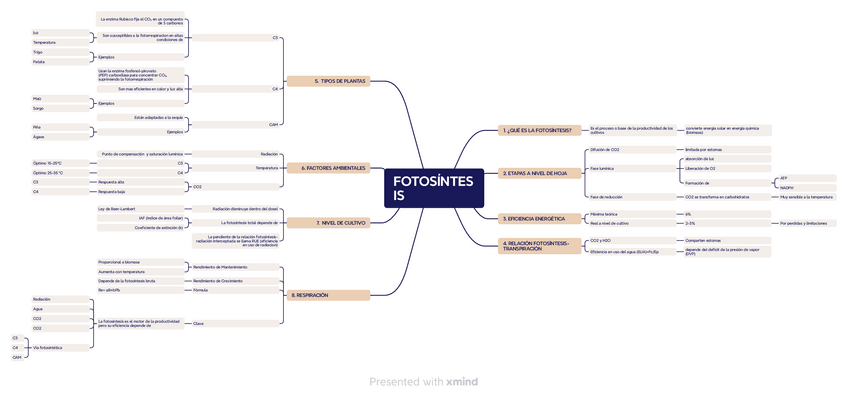Click the central FOTOSÍNTESIS node
Image resolution: width=848 pixels, height=400 pixels.
tap(433, 188)
